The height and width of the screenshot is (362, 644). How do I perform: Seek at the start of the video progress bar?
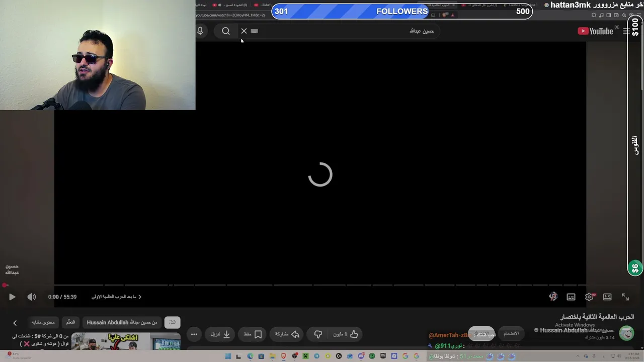(x=5, y=285)
